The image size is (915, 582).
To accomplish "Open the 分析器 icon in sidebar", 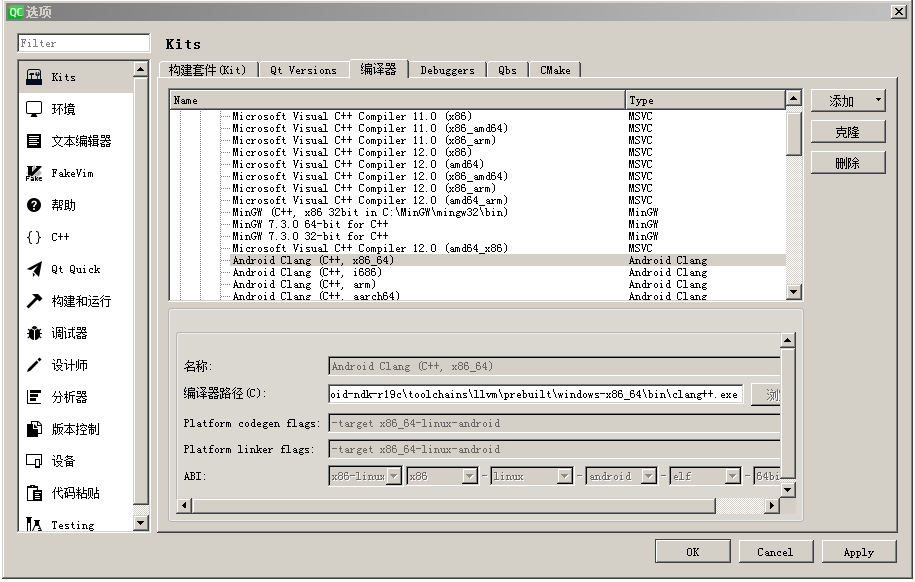I will click(34, 397).
